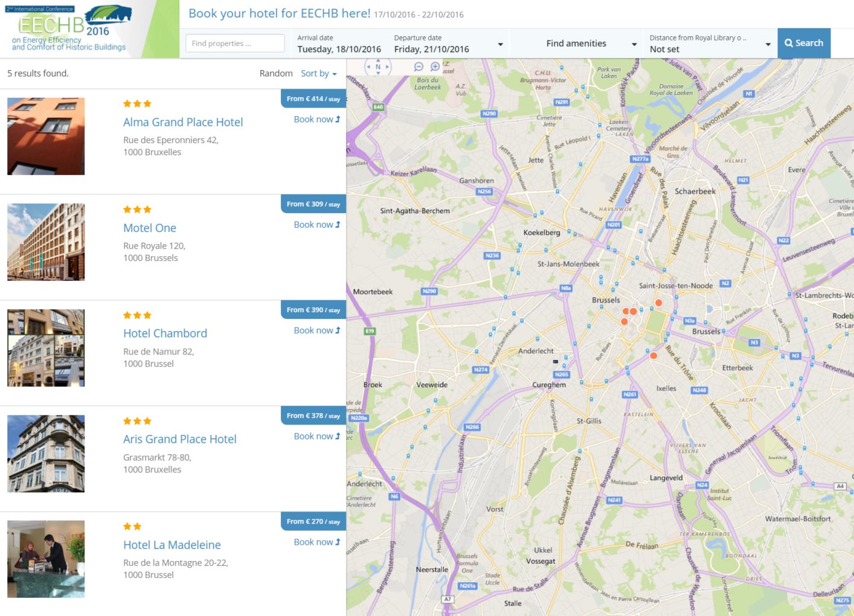Select the Arrival date field

339,44
